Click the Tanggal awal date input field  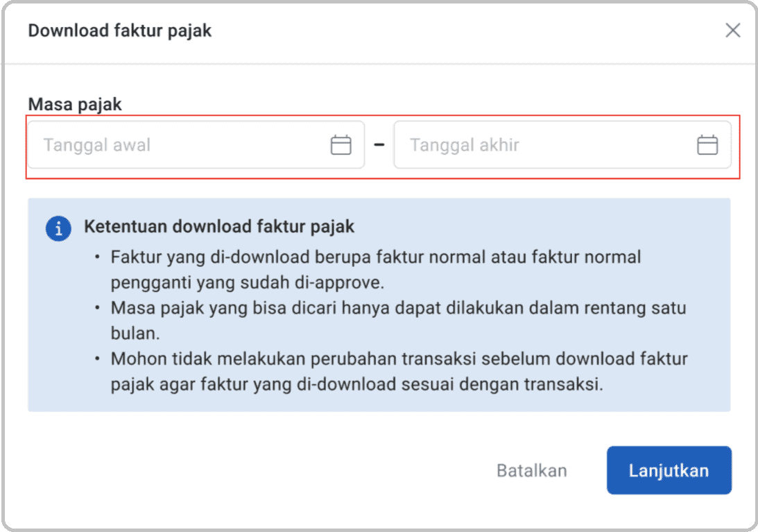point(173,144)
